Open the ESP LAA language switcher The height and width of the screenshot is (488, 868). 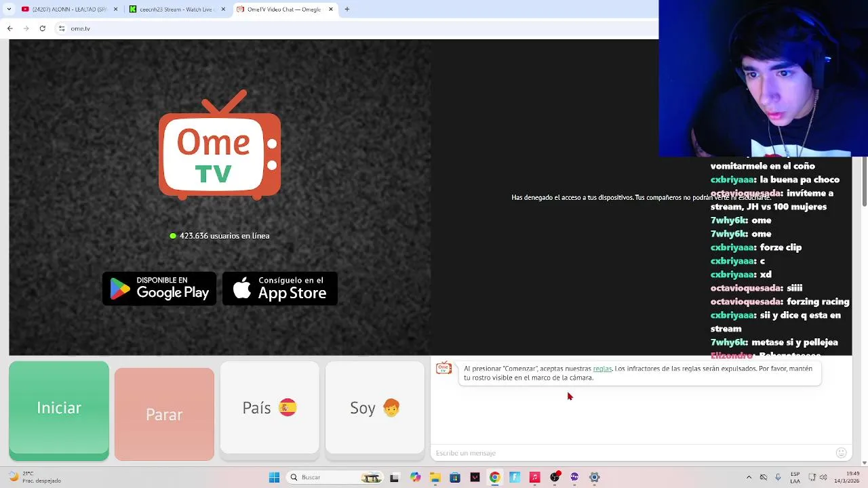(795, 477)
